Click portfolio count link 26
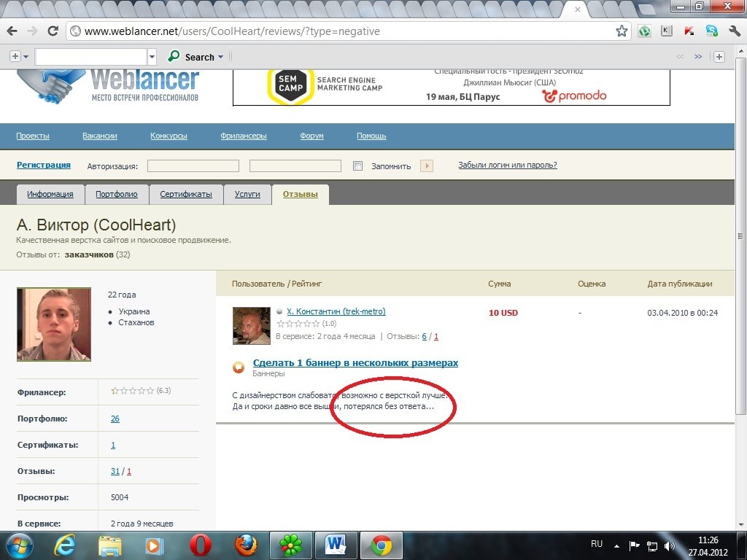Screen dimensions: 747x560 pyautogui.click(x=115, y=419)
